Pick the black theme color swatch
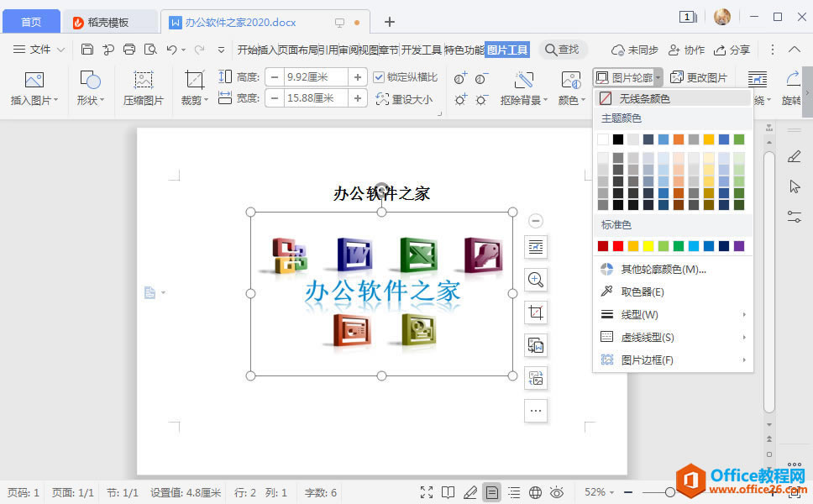 click(x=617, y=139)
